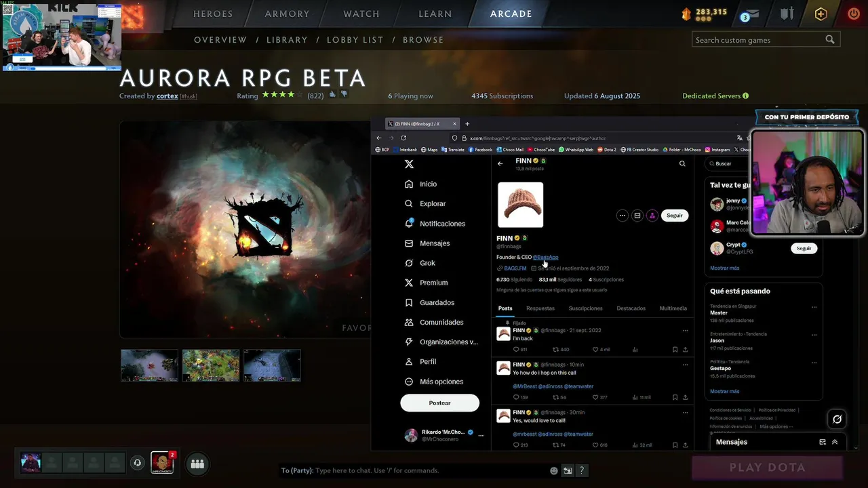Open Guardados bookmarks in X sidebar
The width and height of the screenshot is (868, 488).
click(429, 302)
